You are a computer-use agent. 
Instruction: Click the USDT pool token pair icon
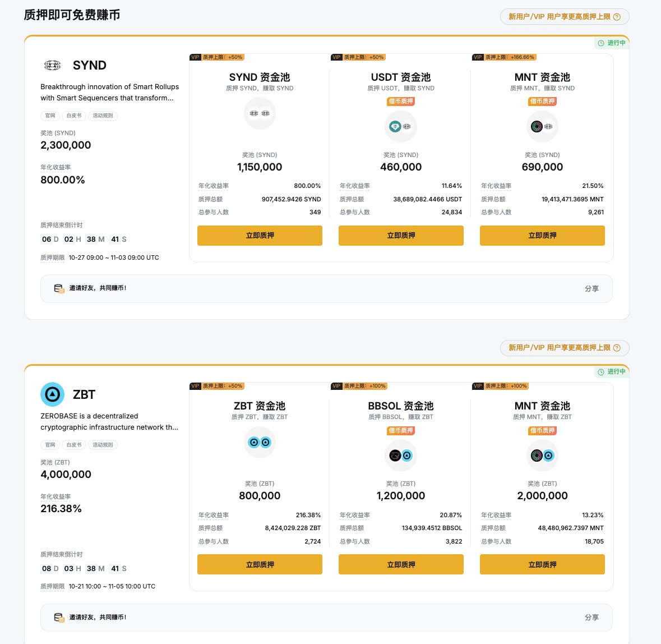point(401,126)
